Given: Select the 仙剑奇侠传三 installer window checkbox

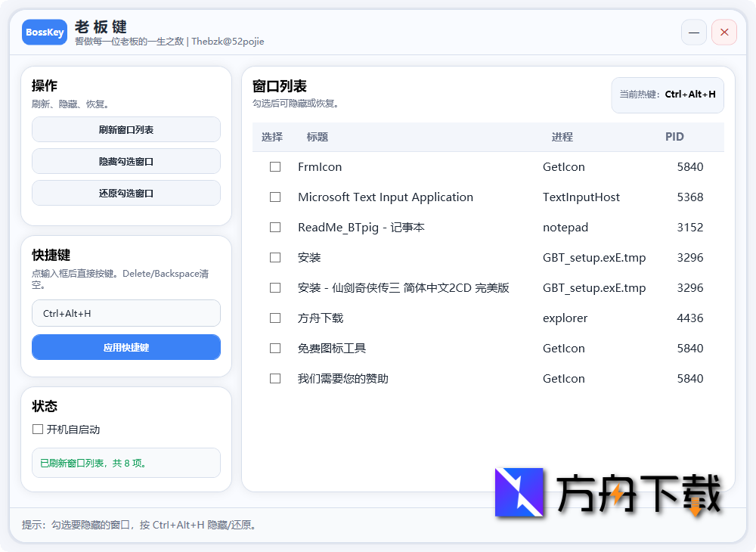Looking at the screenshot, I should click(x=274, y=287).
